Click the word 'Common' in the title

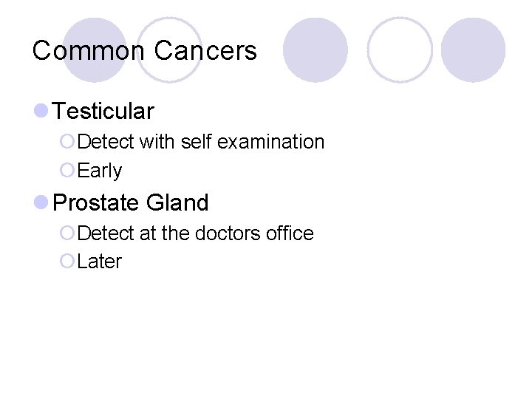tap(89, 51)
